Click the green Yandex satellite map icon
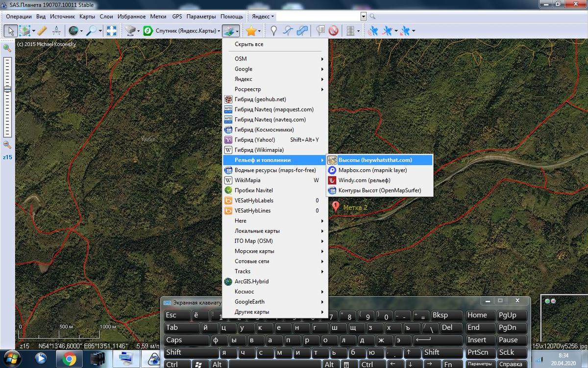This screenshot has width=588, height=368. click(x=147, y=31)
